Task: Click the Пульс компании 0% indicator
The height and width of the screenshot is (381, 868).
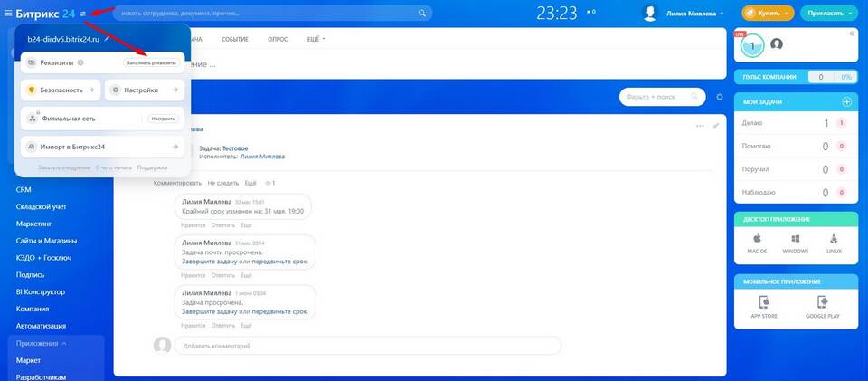Action: point(846,77)
